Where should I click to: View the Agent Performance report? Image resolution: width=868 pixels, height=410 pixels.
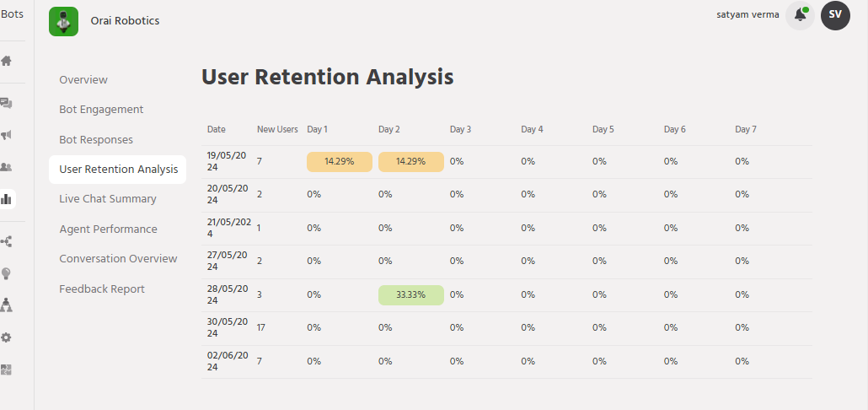coord(108,229)
